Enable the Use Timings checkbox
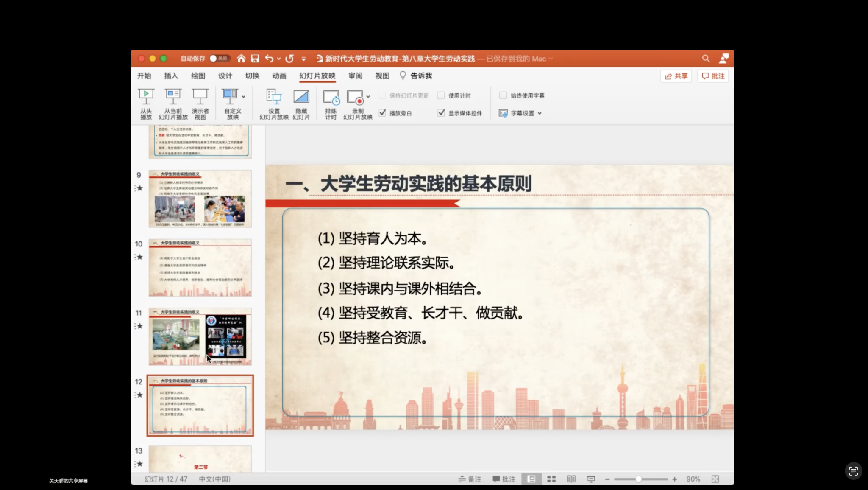This screenshot has height=490, width=868. pos(441,95)
